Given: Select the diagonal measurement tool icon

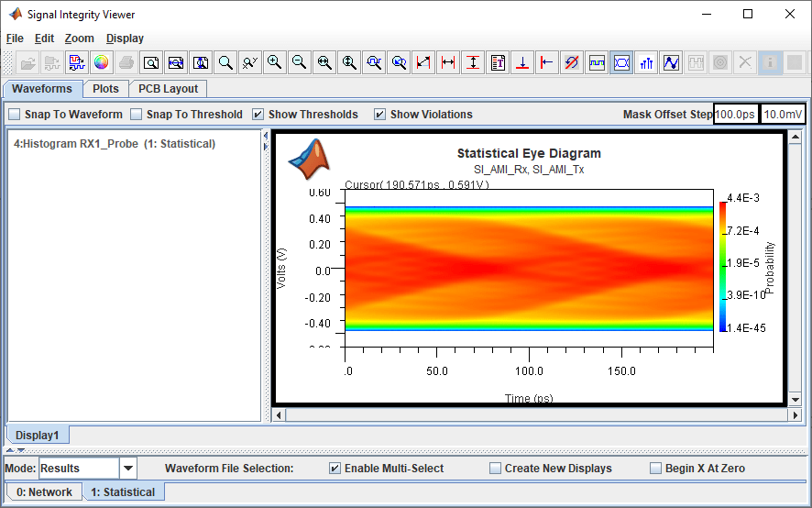Looking at the screenshot, I should pyautogui.click(x=423, y=62).
